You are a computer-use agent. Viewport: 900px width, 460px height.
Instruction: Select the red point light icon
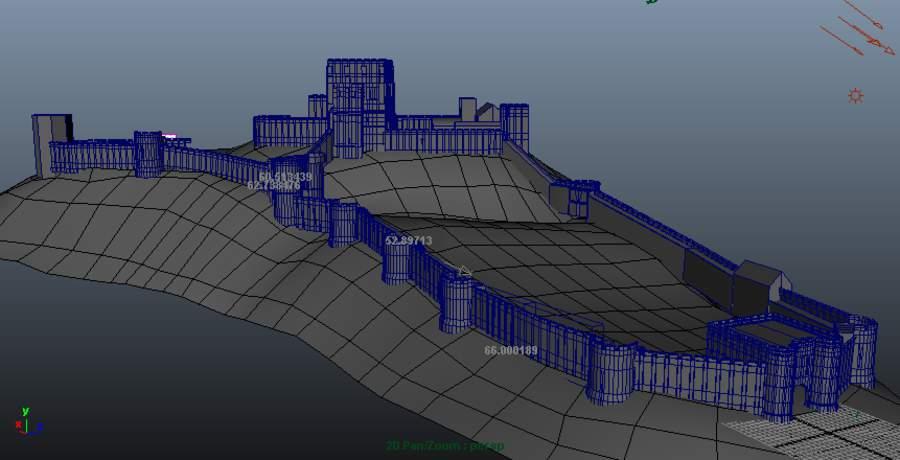click(x=855, y=96)
